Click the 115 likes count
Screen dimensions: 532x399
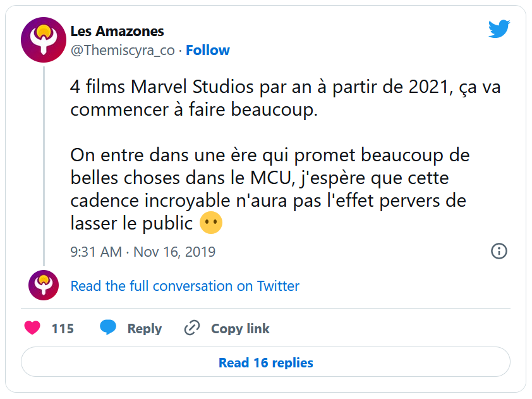[x=63, y=329]
